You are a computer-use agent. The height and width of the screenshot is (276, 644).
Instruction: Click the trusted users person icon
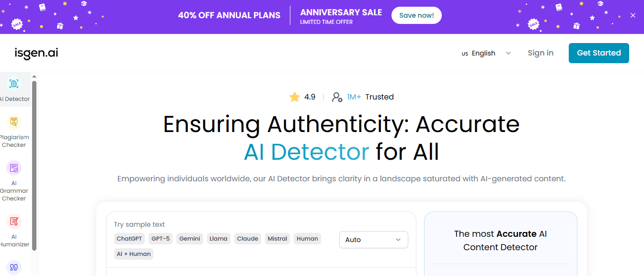pyautogui.click(x=337, y=97)
